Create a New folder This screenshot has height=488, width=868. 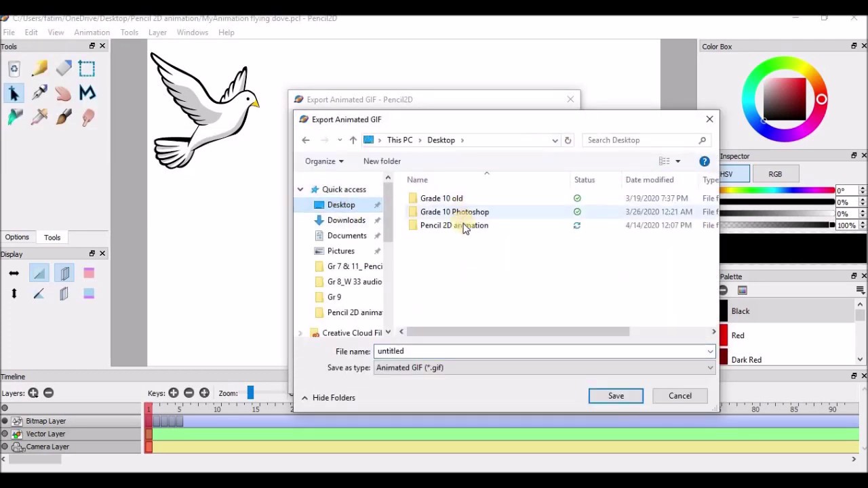[382, 161]
